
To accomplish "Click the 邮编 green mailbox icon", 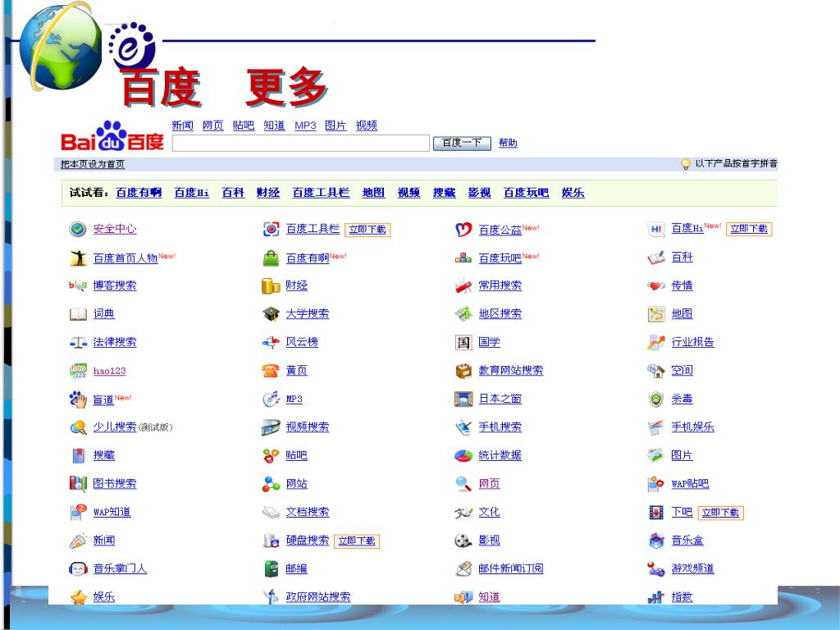I will [x=272, y=569].
